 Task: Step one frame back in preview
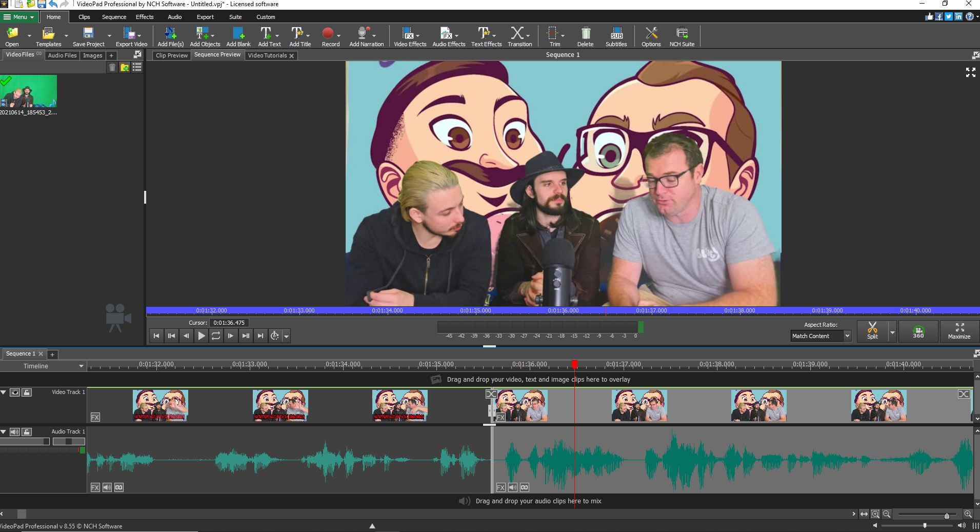(186, 336)
